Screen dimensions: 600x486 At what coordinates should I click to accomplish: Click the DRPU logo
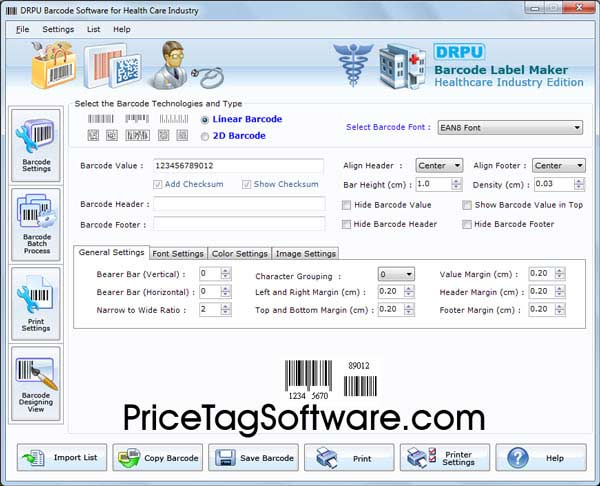coord(460,52)
